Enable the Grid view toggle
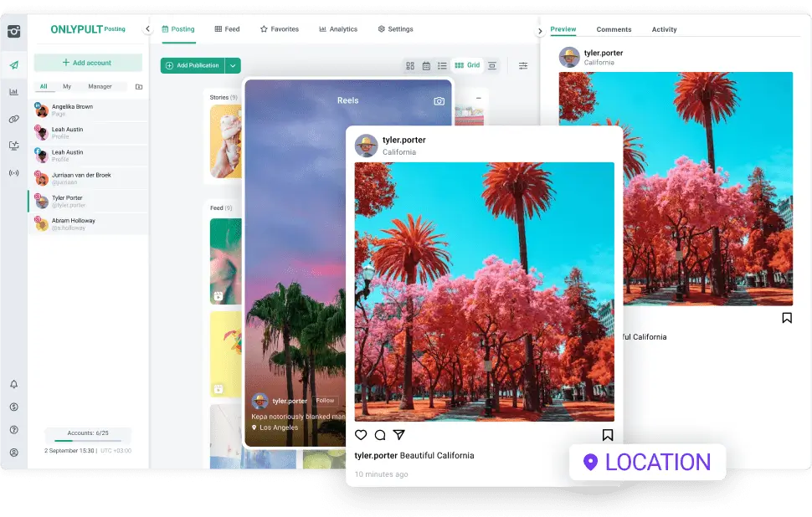 pyautogui.click(x=469, y=64)
